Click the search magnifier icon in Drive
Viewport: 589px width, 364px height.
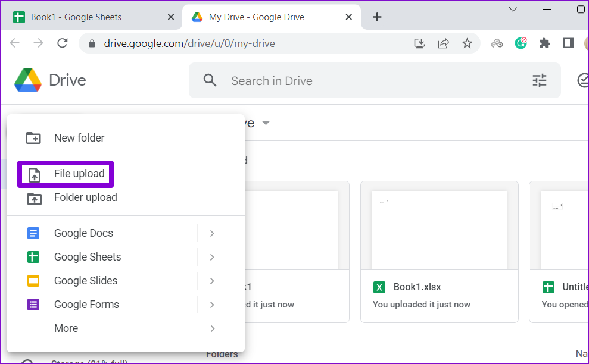(x=210, y=80)
